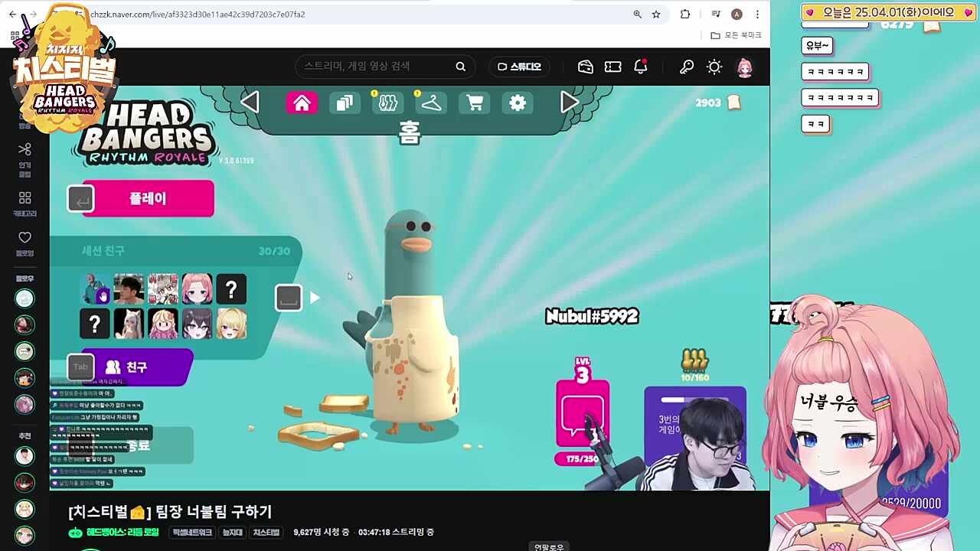Click the 치스티벌 tag

(266, 533)
